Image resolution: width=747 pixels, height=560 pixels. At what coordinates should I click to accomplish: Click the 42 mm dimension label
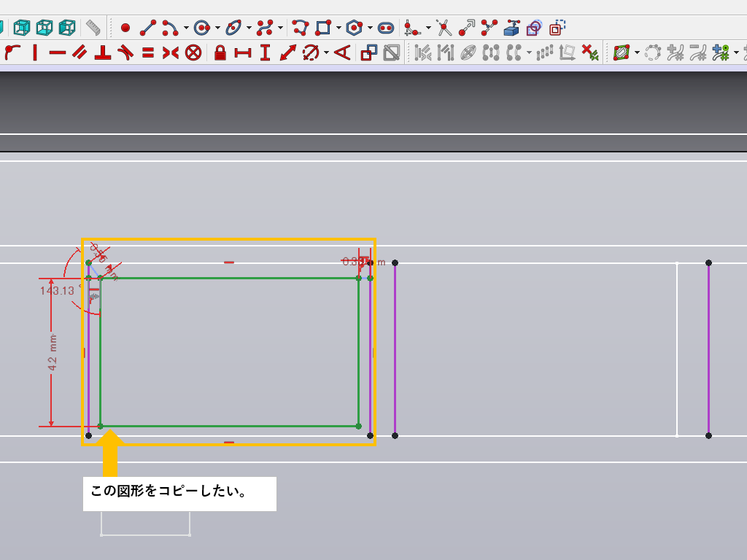pos(53,353)
